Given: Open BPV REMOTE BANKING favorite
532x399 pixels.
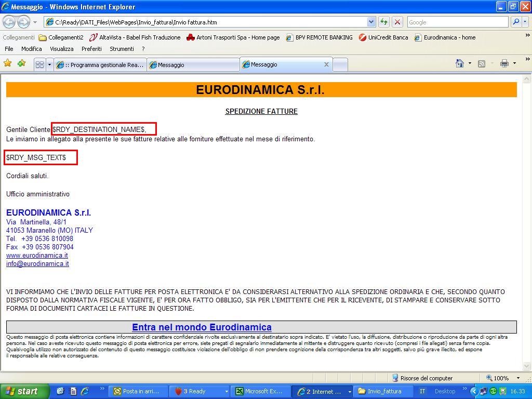Looking at the screenshot, I should pos(320,37).
